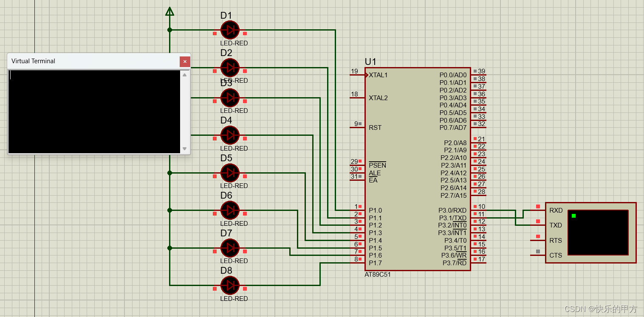The image size is (644, 317).
Task: Click pin number 19 on U1
Action: (x=354, y=71)
